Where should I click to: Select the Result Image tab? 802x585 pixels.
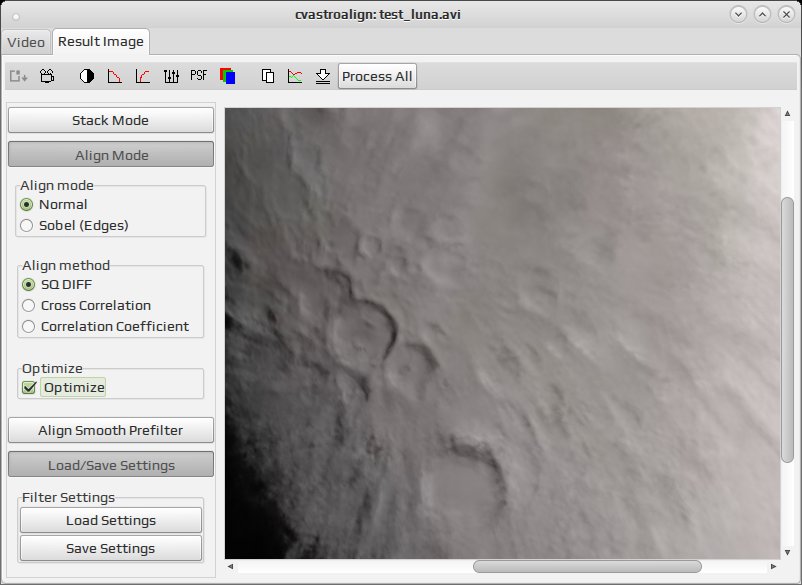pyautogui.click(x=101, y=41)
